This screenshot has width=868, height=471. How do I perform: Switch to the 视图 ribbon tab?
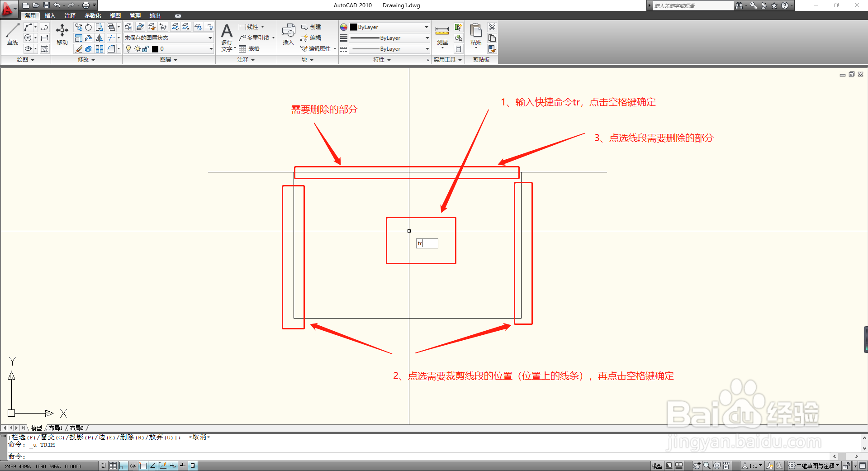[115, 16]
